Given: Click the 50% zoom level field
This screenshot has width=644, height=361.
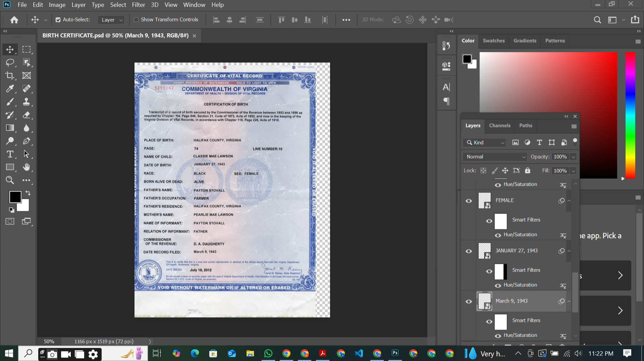Looking at the screenshot, I should (x=49, y=341).
